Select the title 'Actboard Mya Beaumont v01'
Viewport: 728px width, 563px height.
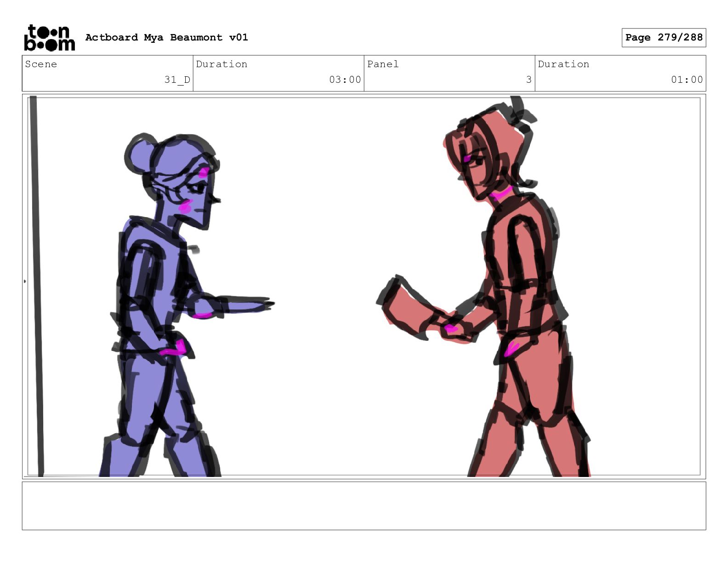coord(166,37)
